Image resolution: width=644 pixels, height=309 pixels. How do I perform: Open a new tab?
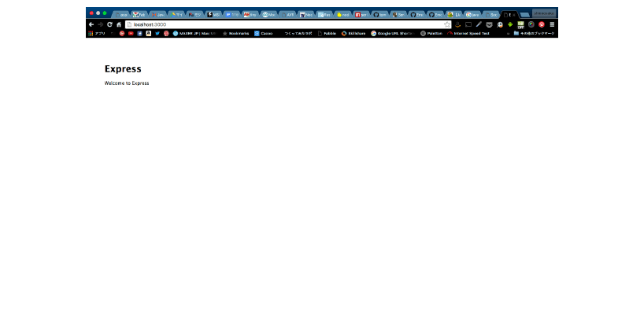524,15
